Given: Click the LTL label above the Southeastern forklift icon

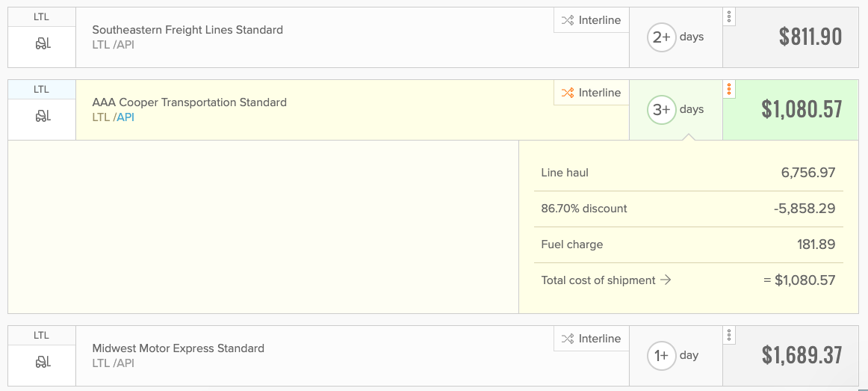Looking at the screenshot, I should [42, 17].
